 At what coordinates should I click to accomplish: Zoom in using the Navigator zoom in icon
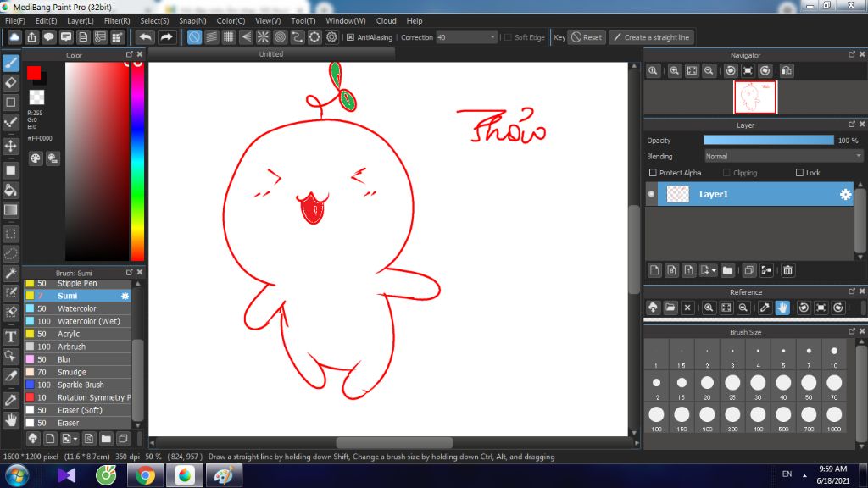(x=674, y=70)
